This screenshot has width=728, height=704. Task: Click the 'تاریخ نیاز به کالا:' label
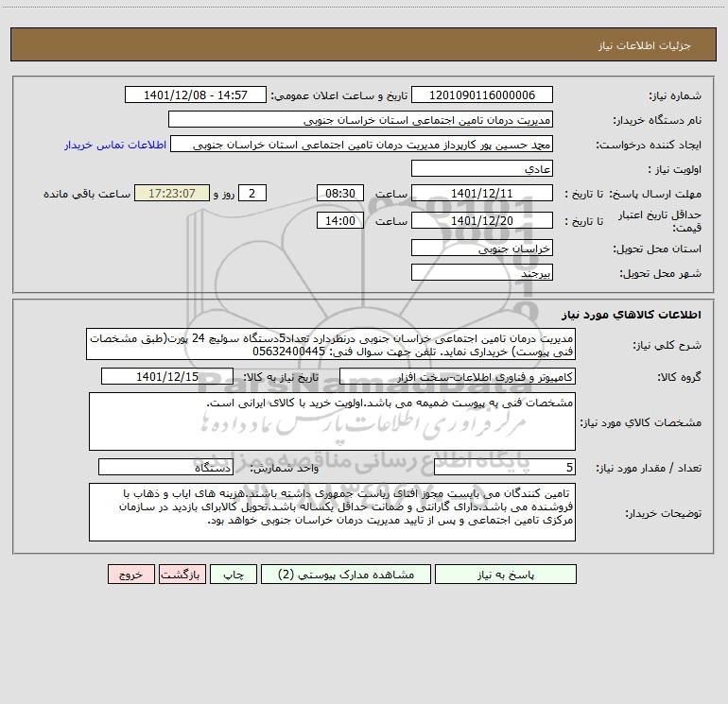tap(282, 377)
